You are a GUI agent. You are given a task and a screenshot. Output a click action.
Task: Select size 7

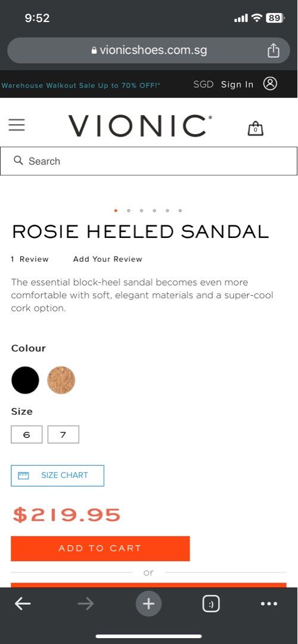63,435
